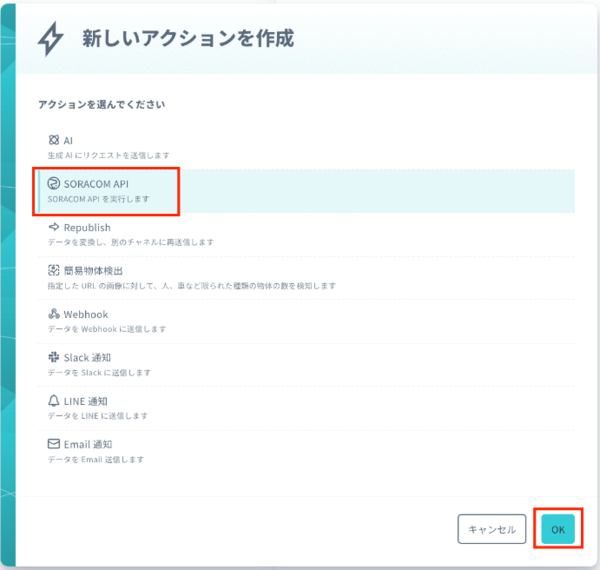Confirm with the OK button
The width and height of the screenshot is (600, 570).
pyautogui.click(x=558, y=529)
